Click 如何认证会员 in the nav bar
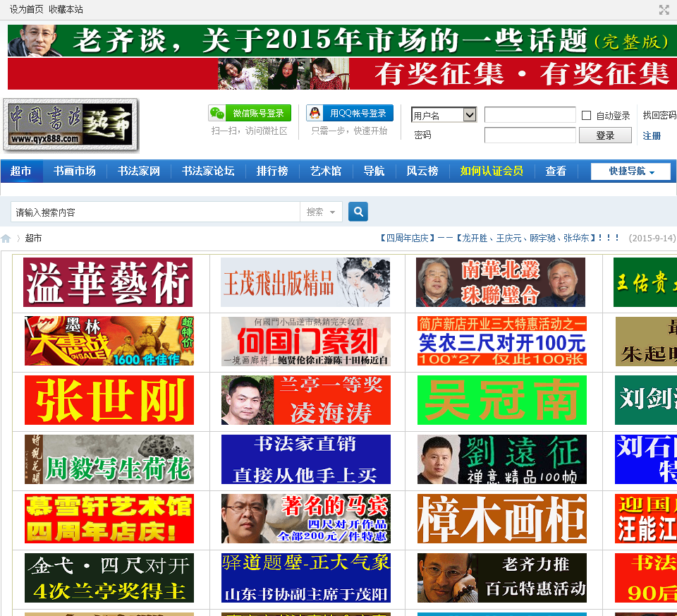677x616 pixels. coord(492,171)
